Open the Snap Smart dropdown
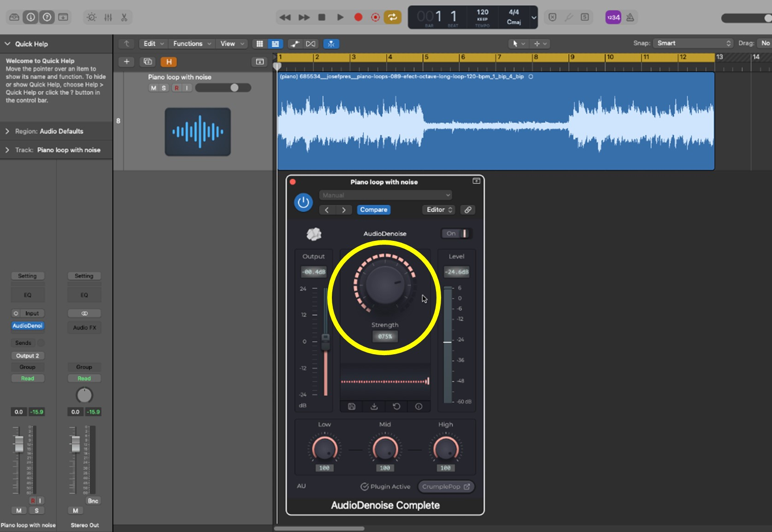The width and height of the screenshot is (772, 532). coord(693,43)
